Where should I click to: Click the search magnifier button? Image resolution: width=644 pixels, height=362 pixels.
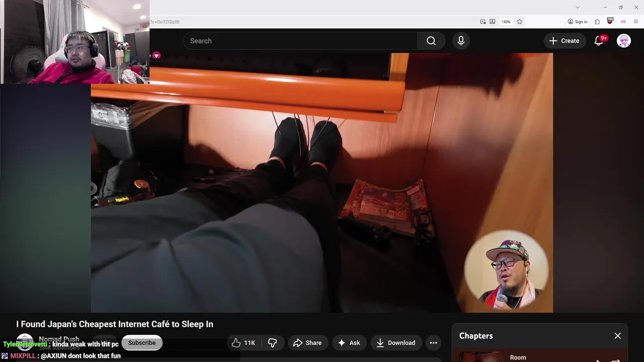[431, 41]
